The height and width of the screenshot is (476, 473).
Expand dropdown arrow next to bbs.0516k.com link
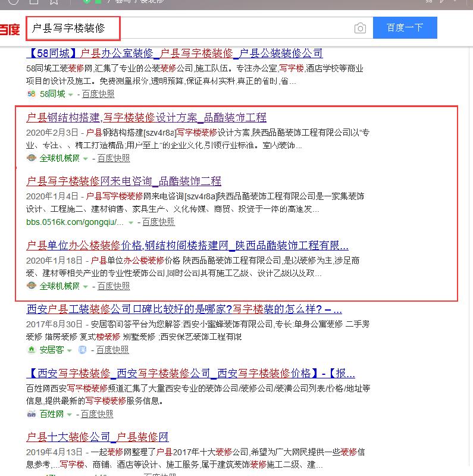(x=131, y=223)
